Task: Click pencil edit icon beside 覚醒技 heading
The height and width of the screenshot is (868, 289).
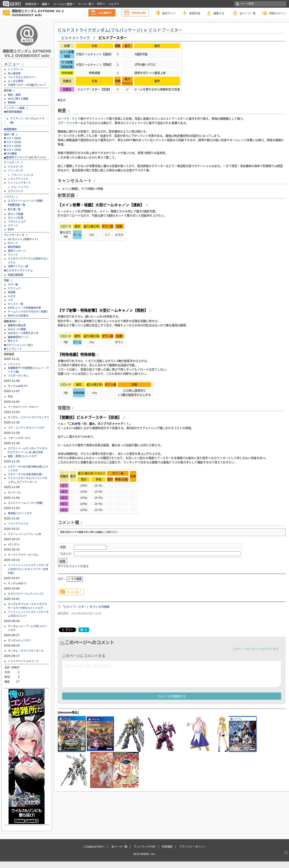Action: 73,408
